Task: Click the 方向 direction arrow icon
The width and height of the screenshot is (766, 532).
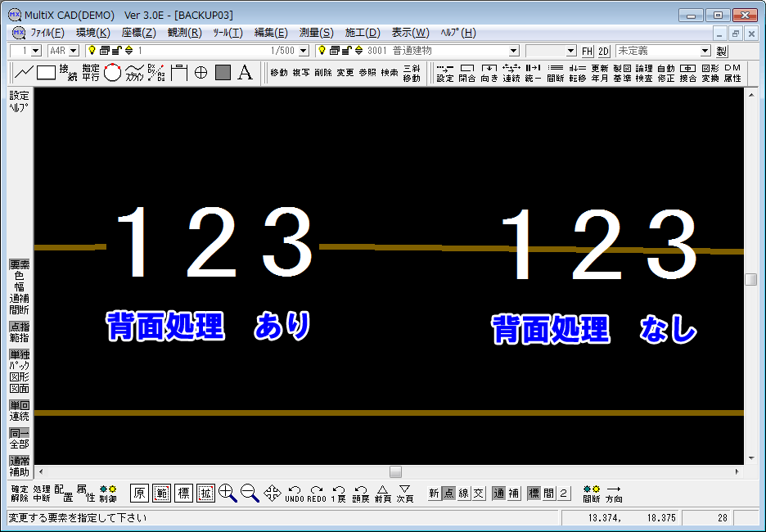Action: [x=614, y=494]
